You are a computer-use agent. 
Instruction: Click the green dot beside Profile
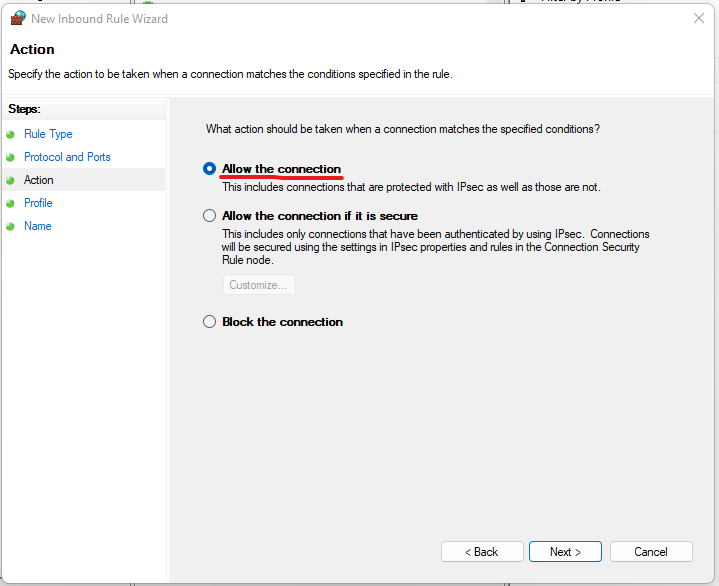(10, 203)
